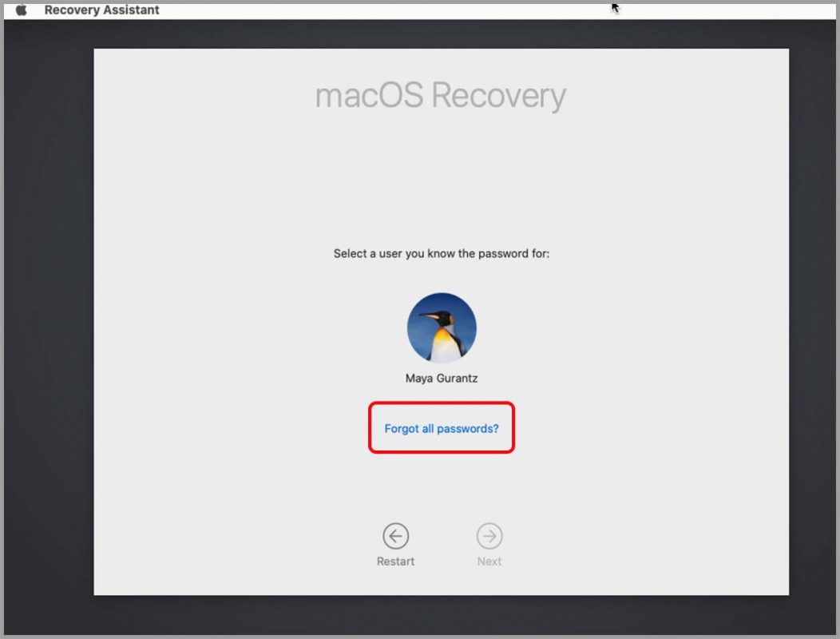The width and height of the screenshot is (840, 639).
Task: Select the penguin user avatar
Action: click(x=442, y=327)
